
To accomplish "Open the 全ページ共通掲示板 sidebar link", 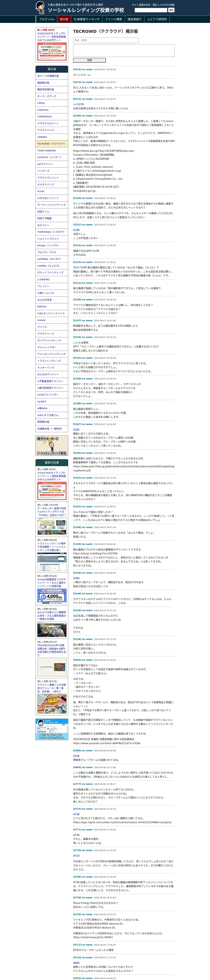I will [52, 76].
